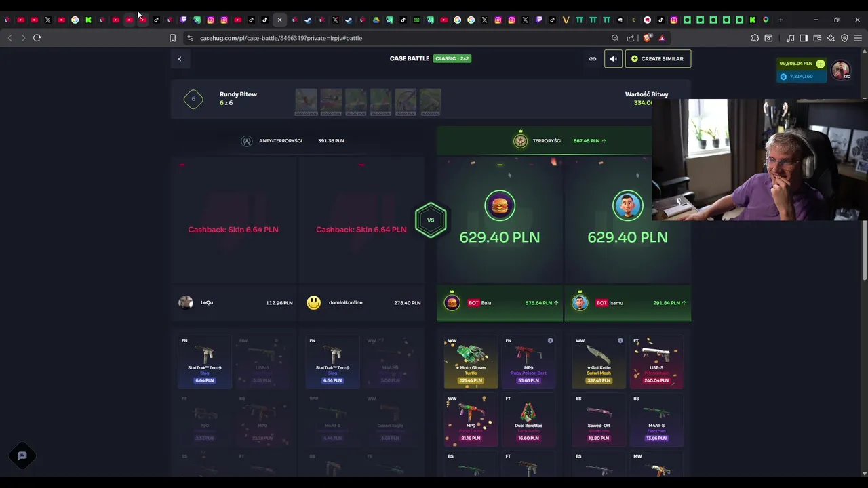Click the CLASSIC 2v2 mode badge
The image size is (868, 488).
tap(452, 59)
